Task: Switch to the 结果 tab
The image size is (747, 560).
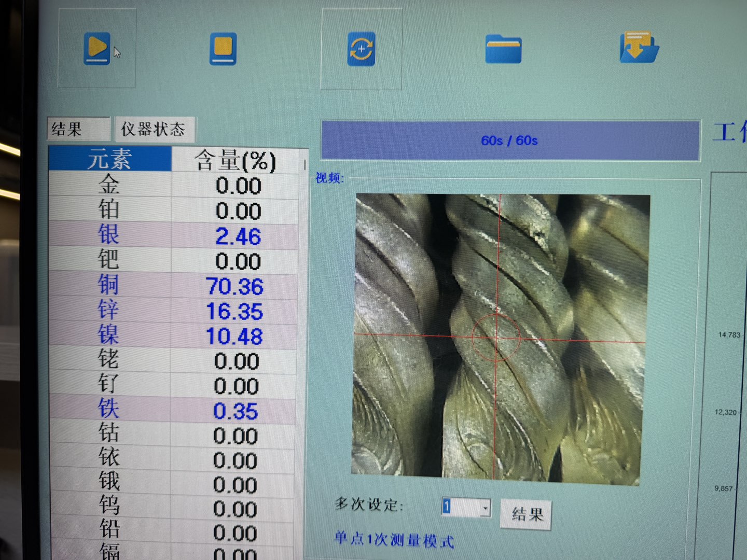Action: [x=78, y=129]
